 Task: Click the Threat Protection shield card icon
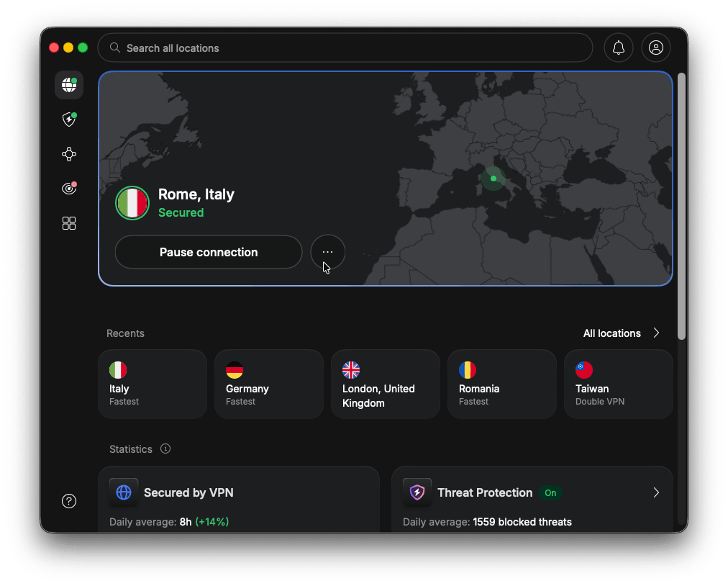point(417,492)
